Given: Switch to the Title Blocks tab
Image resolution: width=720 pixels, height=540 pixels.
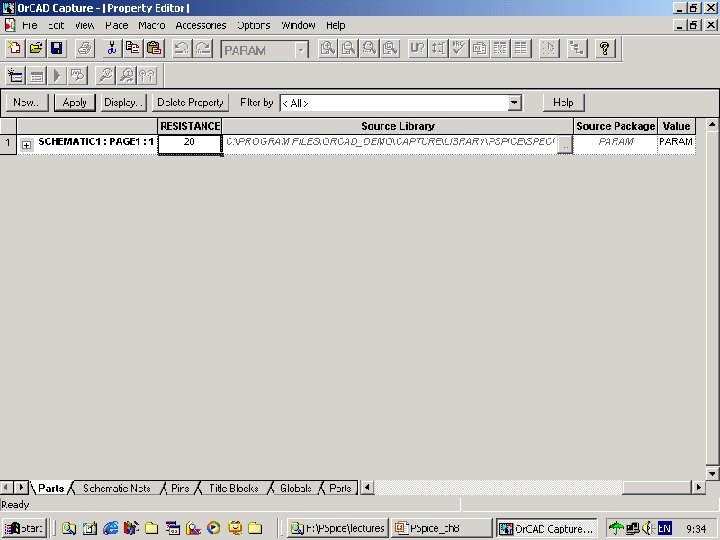Looking at the screenshot, I should [x=234, y=488].
